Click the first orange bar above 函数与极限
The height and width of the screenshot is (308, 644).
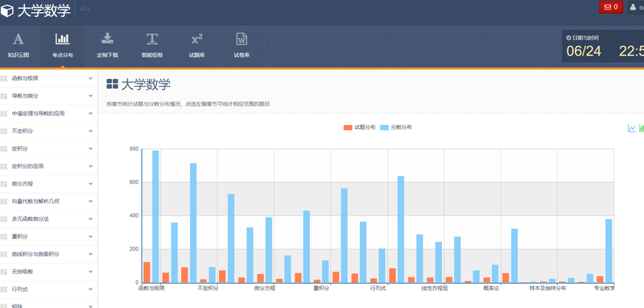147,273
